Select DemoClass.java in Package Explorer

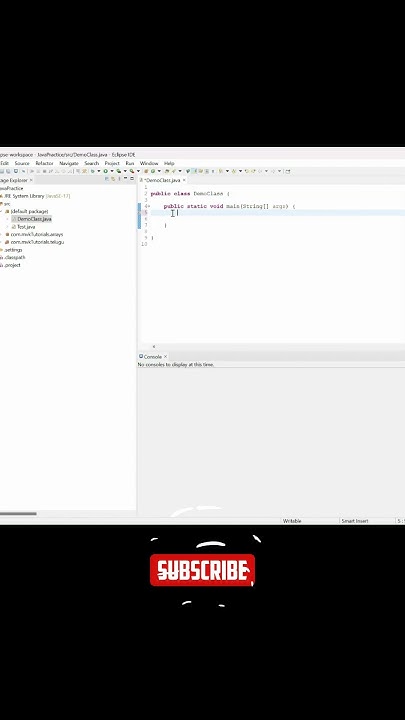pyautogui.click(x=34, y=219)
